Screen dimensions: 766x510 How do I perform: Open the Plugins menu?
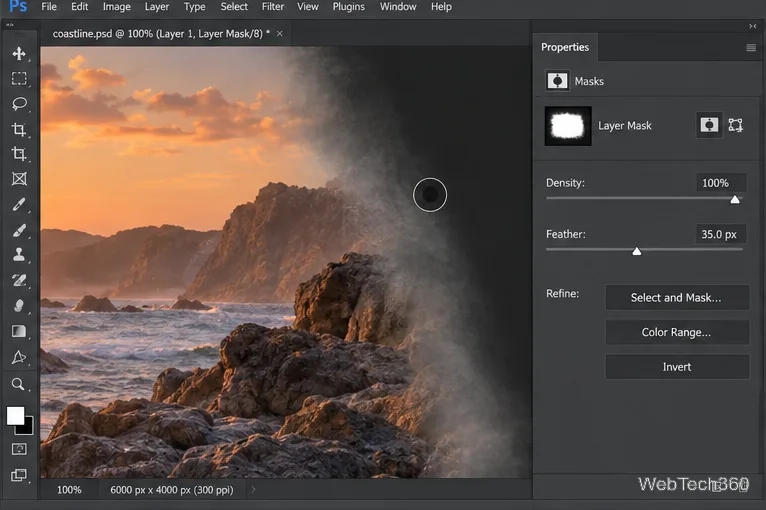tap(349, 7)
